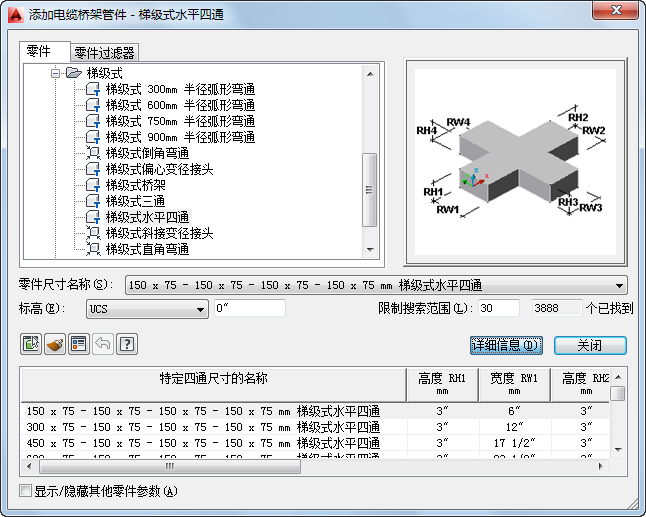The height and width of the screenshot is (517, 646).
Task: Click icon next to 梯级式直角弯通
Action: (x=93, y=249)
